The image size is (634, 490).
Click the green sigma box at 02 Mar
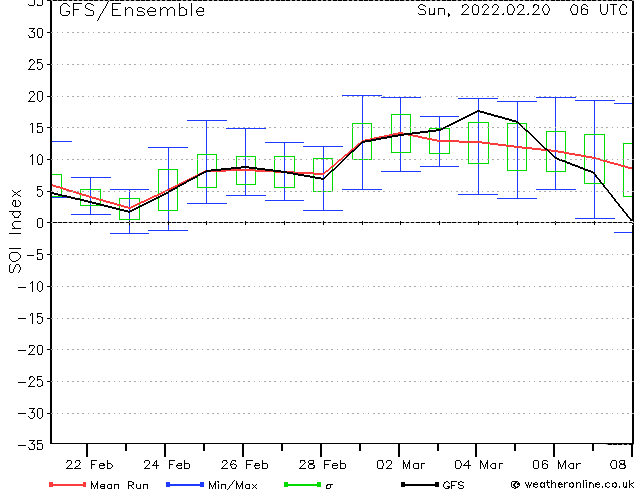click(401, 133)
